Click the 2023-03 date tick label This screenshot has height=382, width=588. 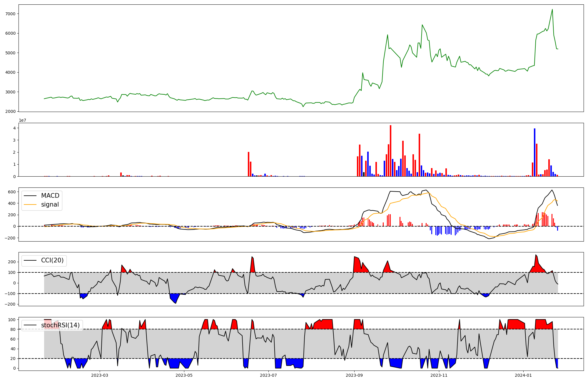[100, 375]
